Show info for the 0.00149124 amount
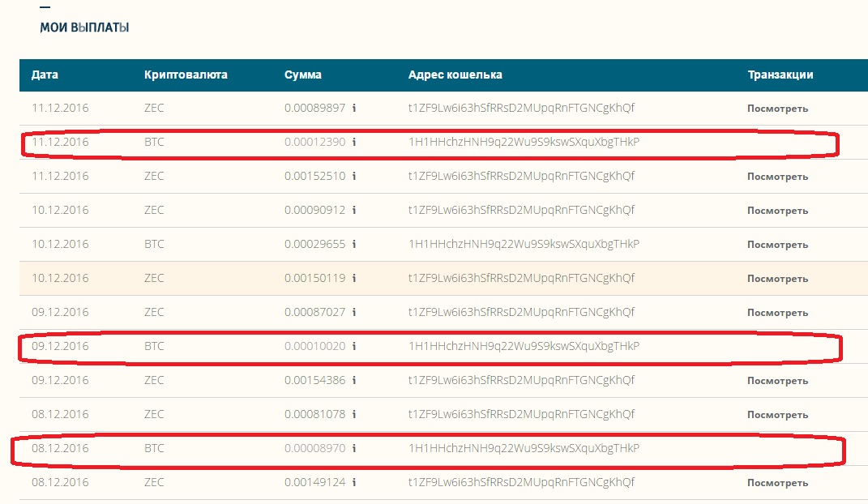The width and height of the screenshot is (868, 504). click(x=354, y=482)
